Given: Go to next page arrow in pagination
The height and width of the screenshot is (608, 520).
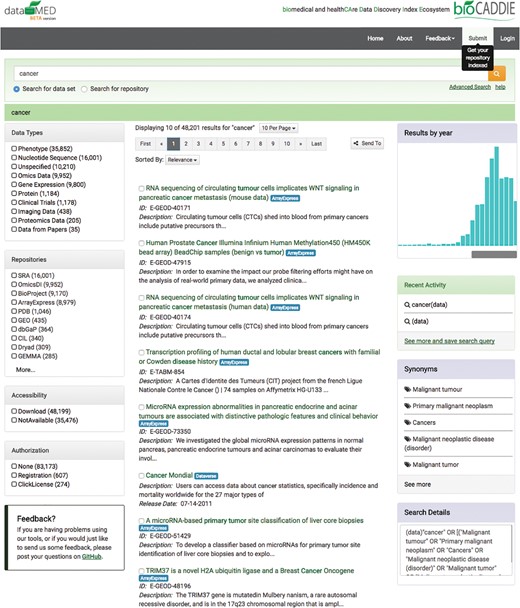Looking at the screenshot, I should 300,144.
